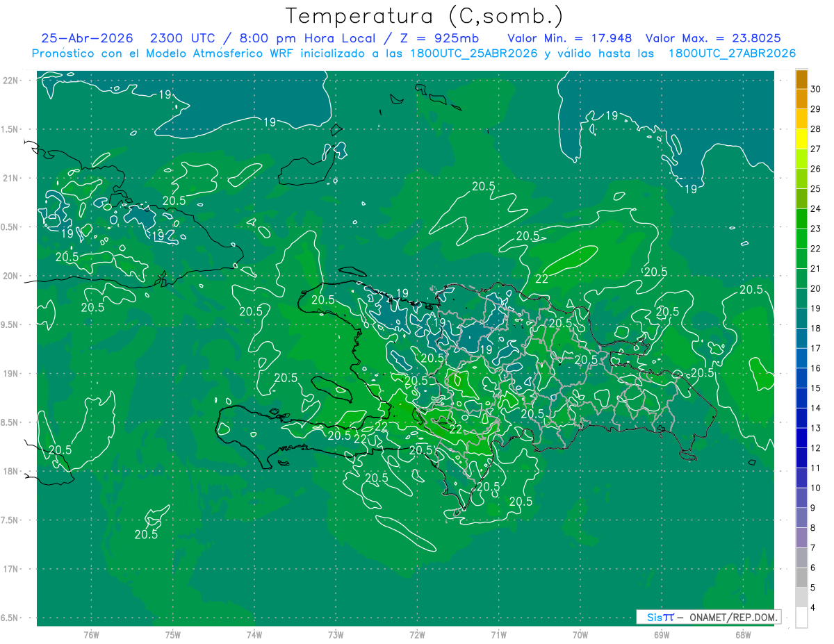834x644 pixels.
Task: Click the 68W longitude axis label
Action: click(742, 634)
